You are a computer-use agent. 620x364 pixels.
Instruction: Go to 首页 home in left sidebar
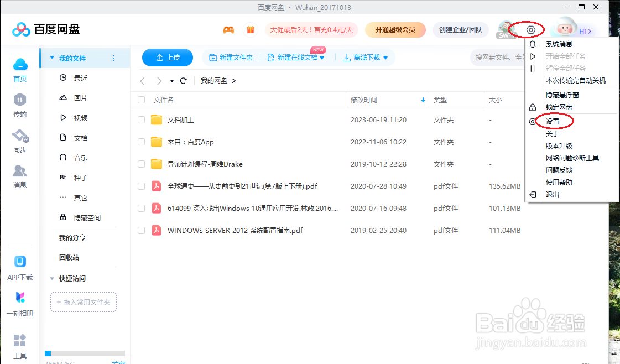tap(20, 70)
